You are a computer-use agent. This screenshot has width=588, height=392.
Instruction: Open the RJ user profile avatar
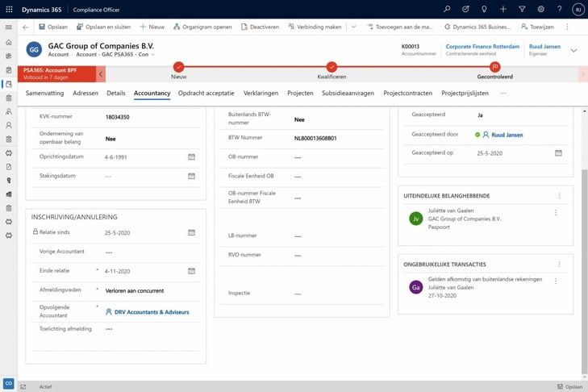pyautogui.click(x=578, y=10)
